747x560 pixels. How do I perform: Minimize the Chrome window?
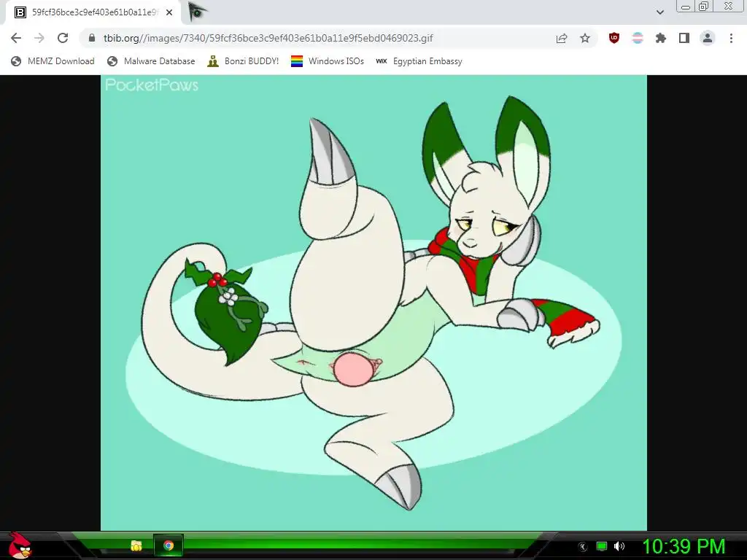pos(686,6)
